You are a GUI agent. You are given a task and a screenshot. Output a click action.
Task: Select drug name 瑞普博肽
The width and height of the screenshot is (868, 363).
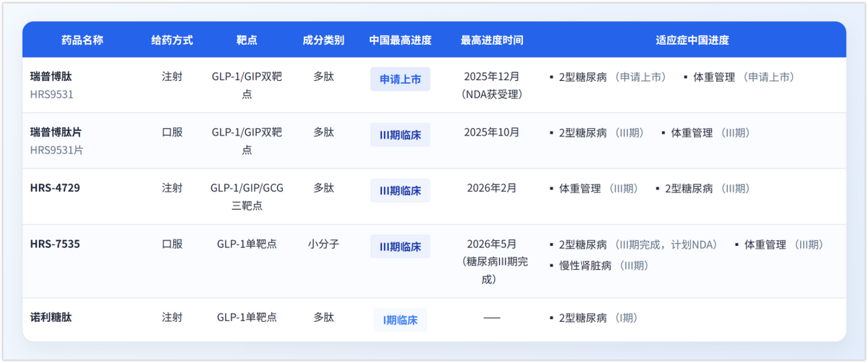pyautogui.click(x=51, y=76)
